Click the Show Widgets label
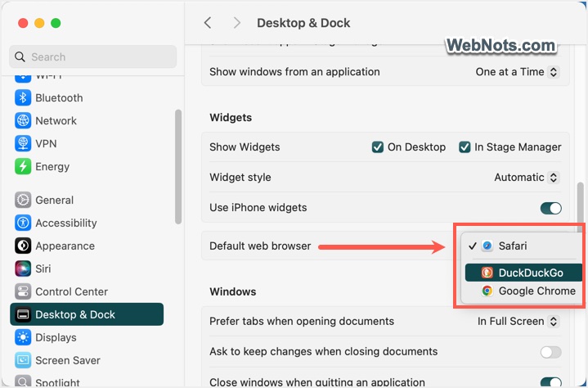The image size is (588, 388). click(x=245, y=147)
